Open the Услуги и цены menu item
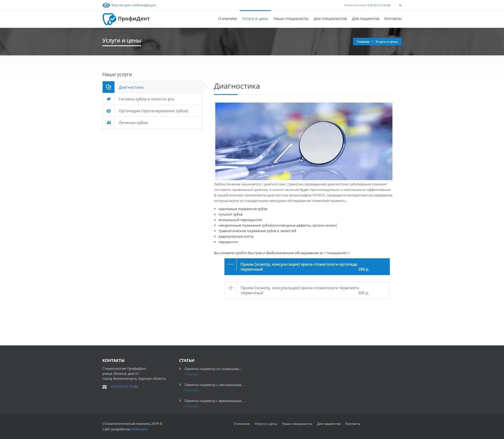The width and height of the screenshot is (504, 439). tap(255, 19)
